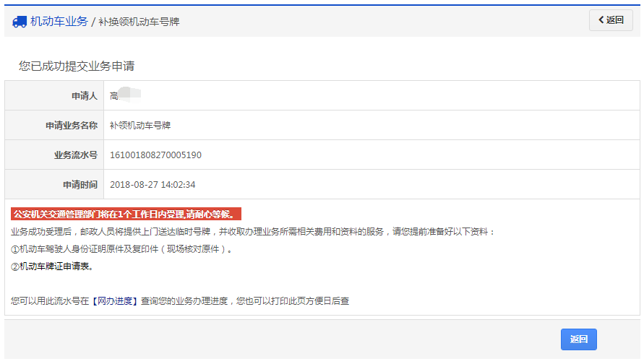Viewport: 644px width, 364px height.
Task: Click the 补领机动车号牌 service name value
Action: 140,125
